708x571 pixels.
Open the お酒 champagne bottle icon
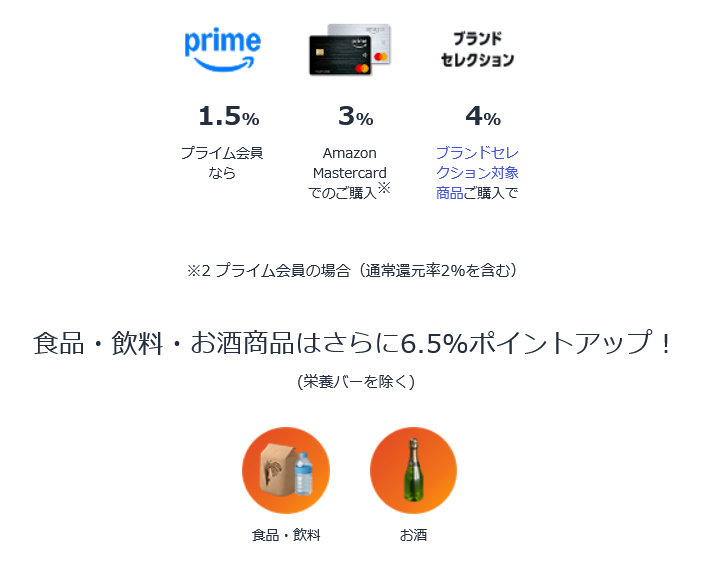coord(413,469)
